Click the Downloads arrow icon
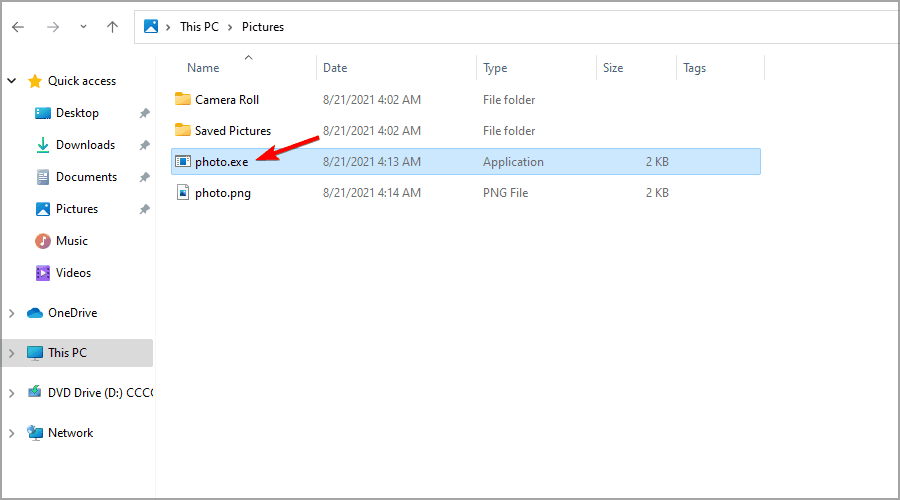Image resolution: width=900 pixels, height=500 pixels. [43, 145]
